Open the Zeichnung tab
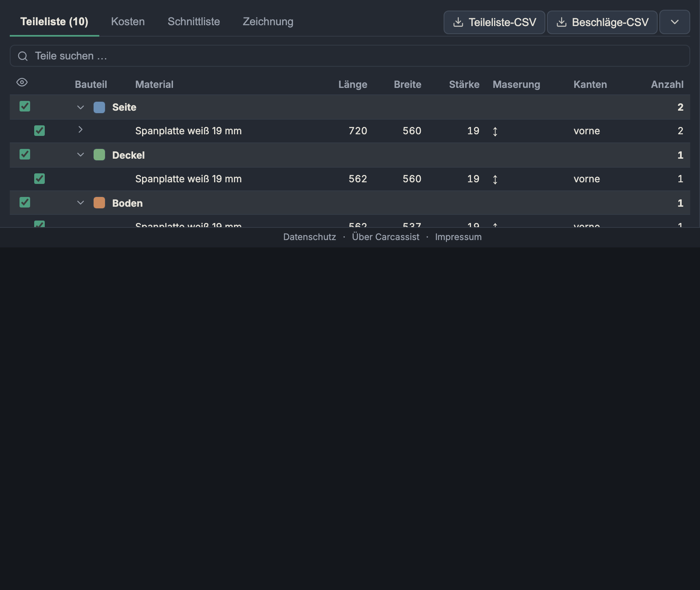The width and height of the screenshot is (700, 590). click(268, 22)
